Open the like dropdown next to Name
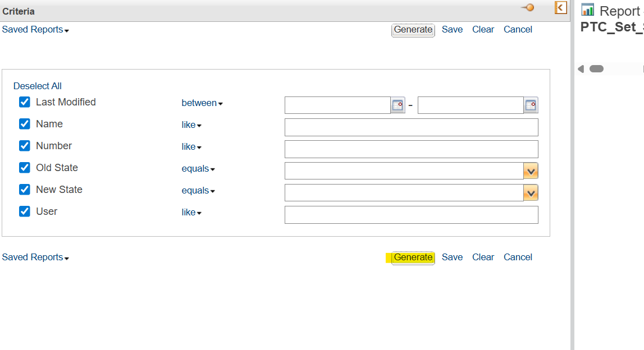 tap(191, 125)
